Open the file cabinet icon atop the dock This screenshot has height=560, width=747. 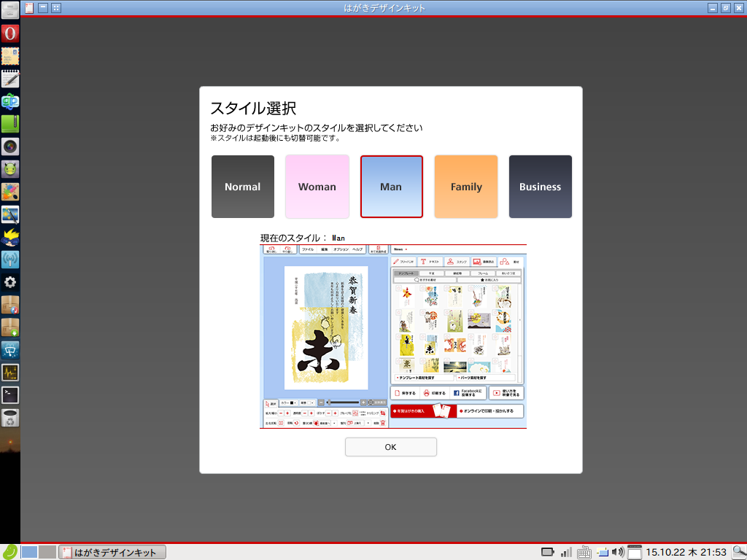click(10, 10)
